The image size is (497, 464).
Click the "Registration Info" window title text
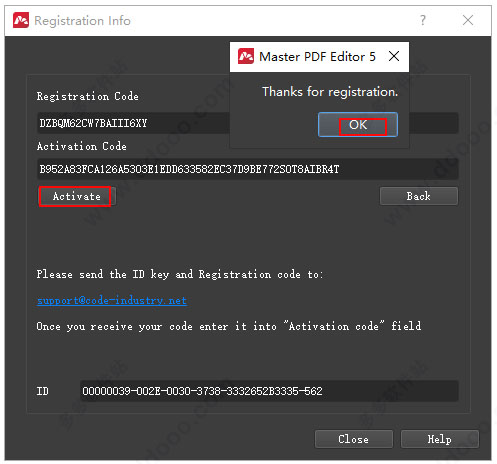pos(82,21)
